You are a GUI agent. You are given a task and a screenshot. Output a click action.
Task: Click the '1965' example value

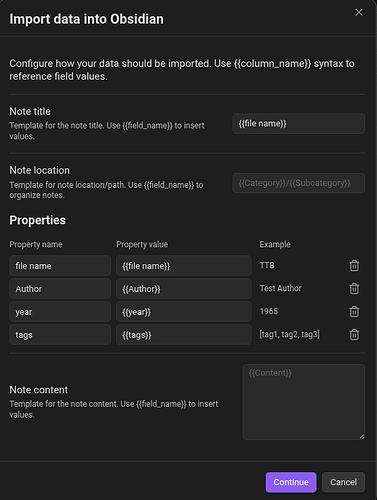(x=269, y=311)
